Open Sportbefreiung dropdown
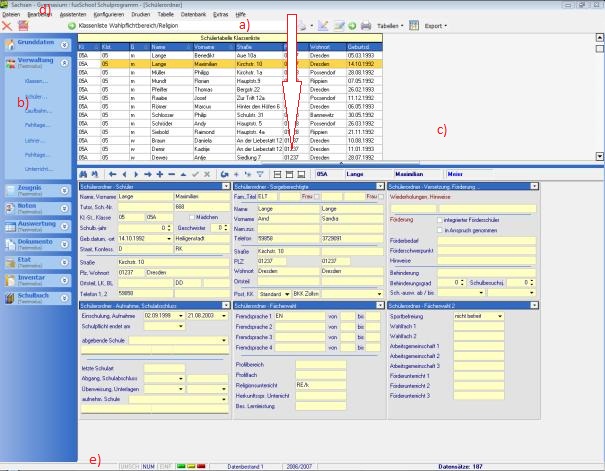The height and width of the screenshot is (471, 605). coord(500,316)
